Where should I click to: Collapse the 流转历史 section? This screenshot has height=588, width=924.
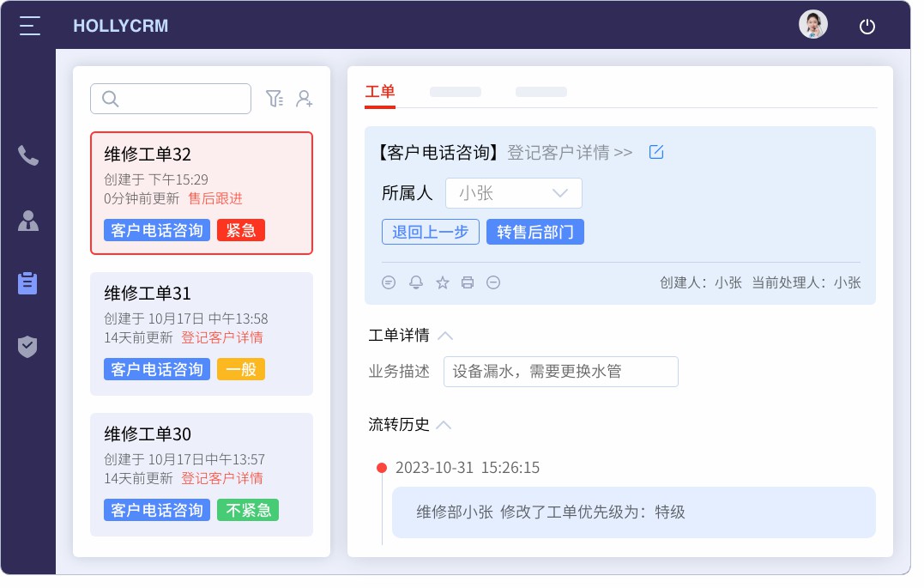(x=444, y=425)
